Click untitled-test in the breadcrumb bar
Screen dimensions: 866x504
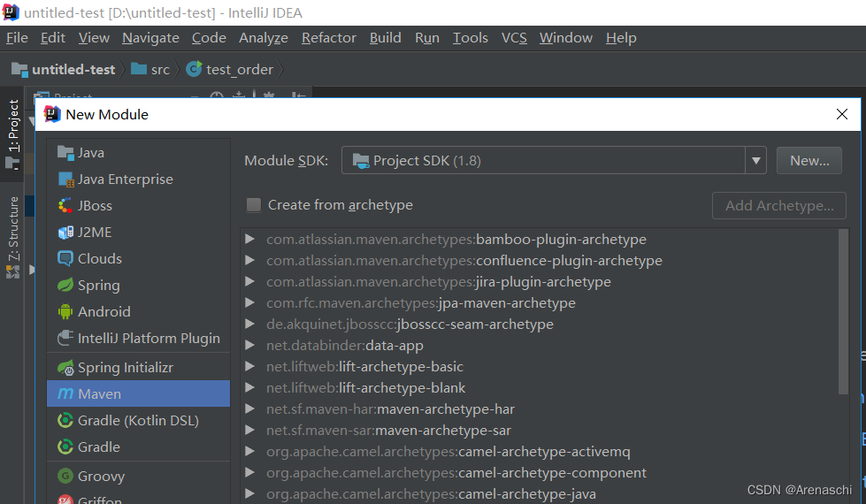[x=73, y=70]
